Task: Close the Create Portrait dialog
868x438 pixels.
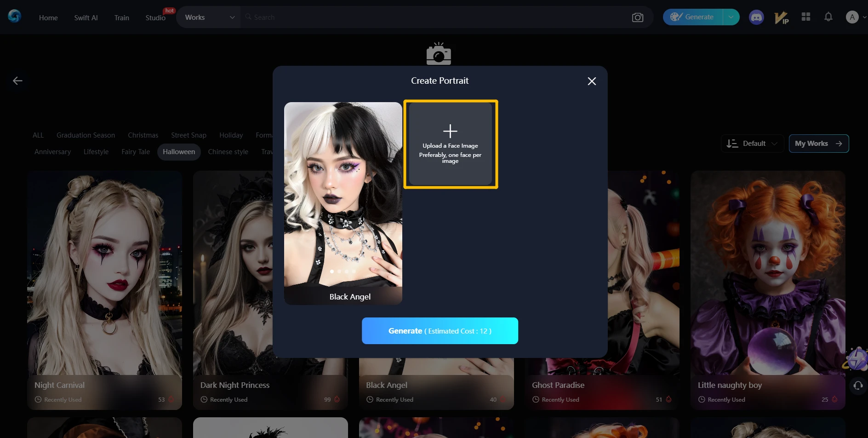Action: pyautogui.click(x=592, y=81)
